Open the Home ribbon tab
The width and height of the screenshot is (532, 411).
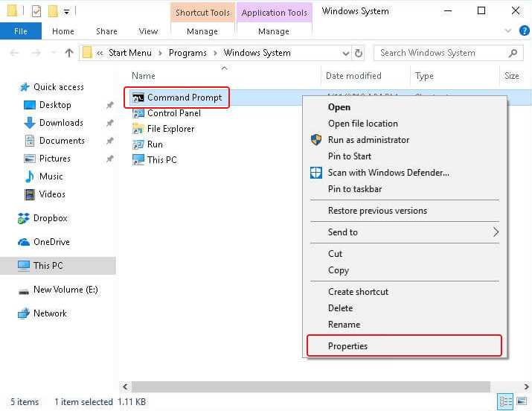(x=63, y=31)
